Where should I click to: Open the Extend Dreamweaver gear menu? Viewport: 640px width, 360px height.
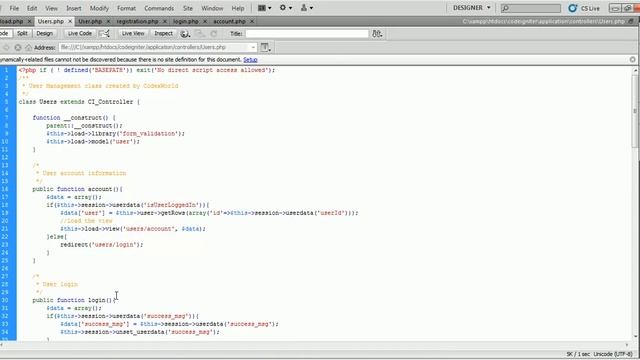coord(285,8)
